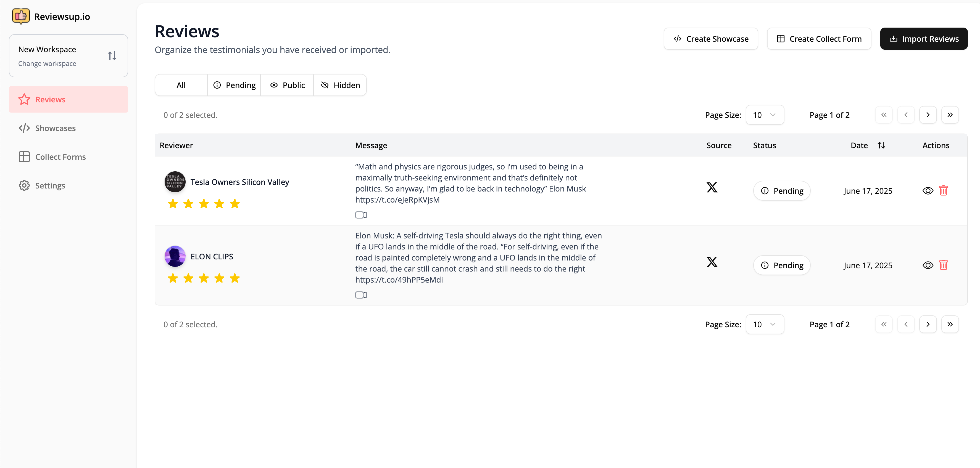The image size is (980, 468).
Task: Click the top '0 of 2 selected.' text
Action: [x=191, y=115]
